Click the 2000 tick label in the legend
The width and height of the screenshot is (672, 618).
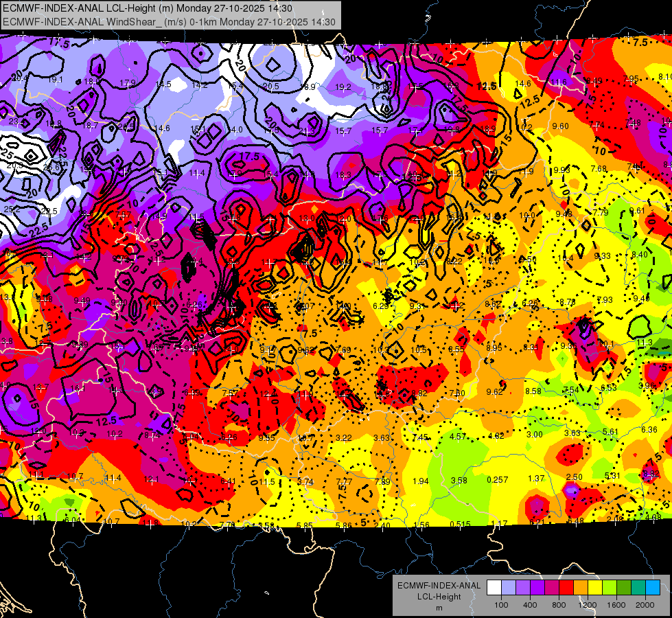coord(645,605)
